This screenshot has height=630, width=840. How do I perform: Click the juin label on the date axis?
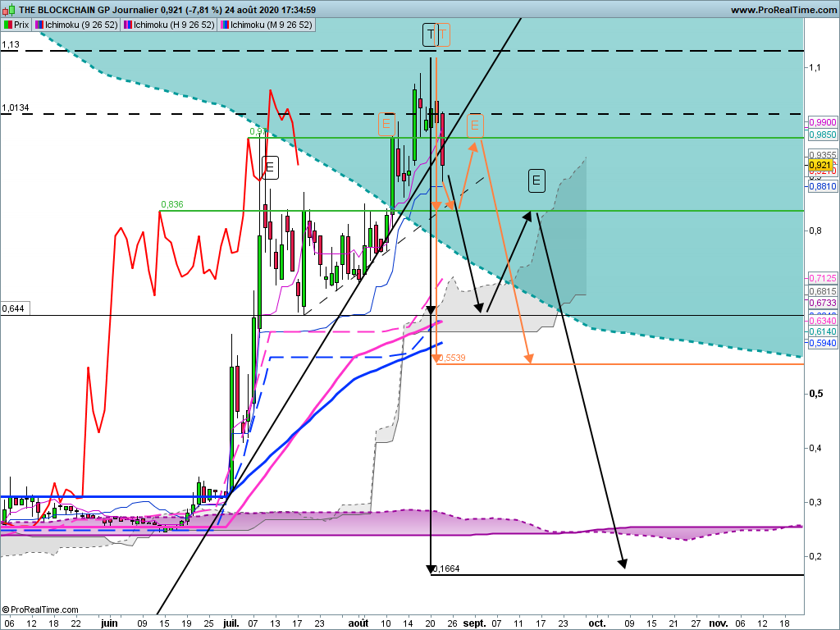coord(109,623)
